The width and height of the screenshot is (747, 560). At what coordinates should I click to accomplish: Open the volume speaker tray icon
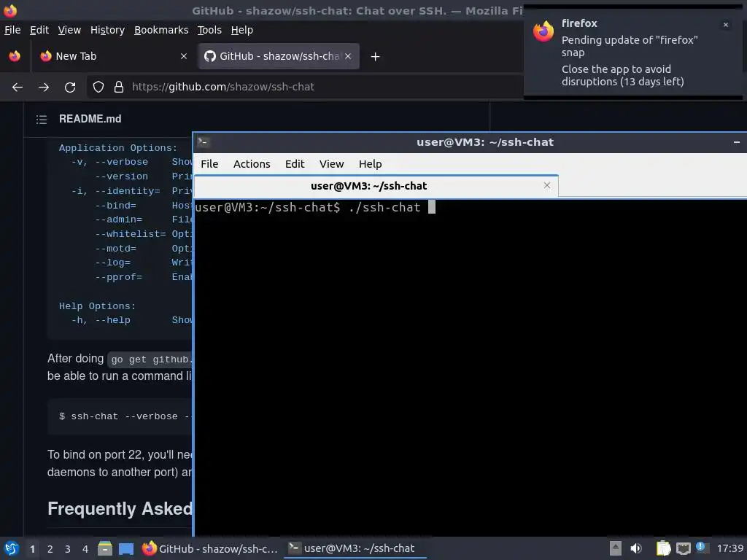[636, 548]
